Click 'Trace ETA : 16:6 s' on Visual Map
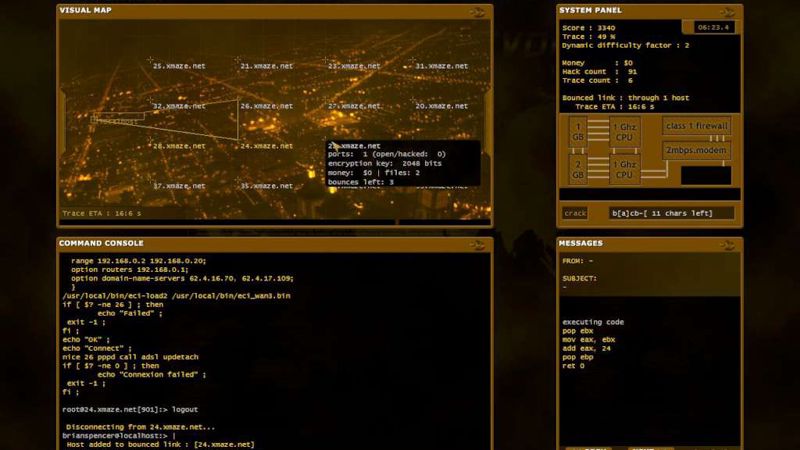 [102, 213]
